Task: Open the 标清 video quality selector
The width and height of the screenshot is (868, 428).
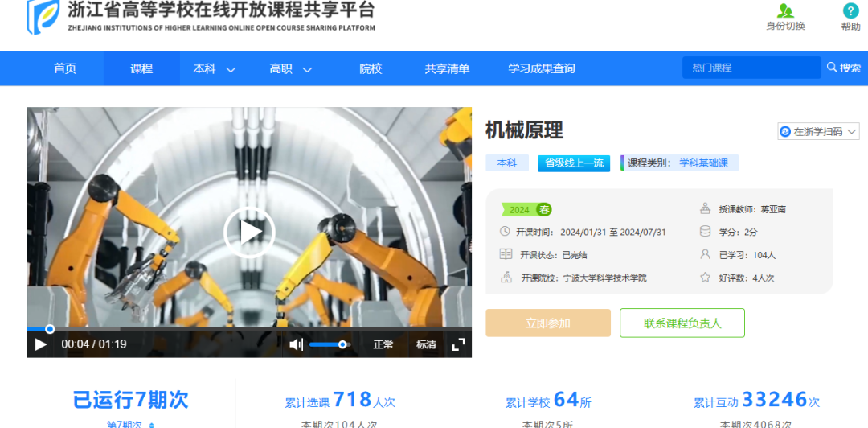Action: pos(426,344)
